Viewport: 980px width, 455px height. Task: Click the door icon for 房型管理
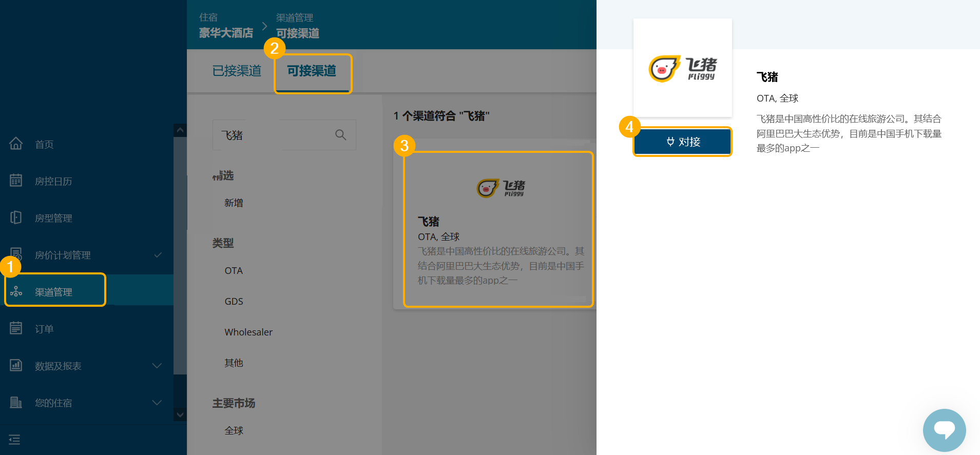[x=16, y=217]
